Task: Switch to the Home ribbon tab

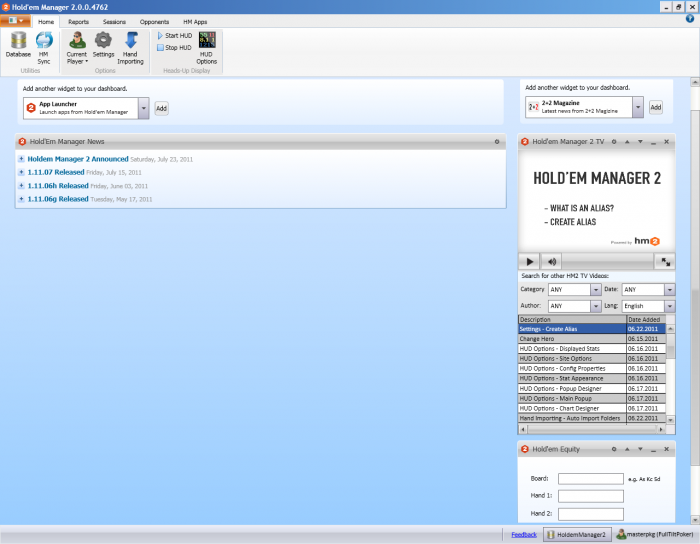Action: click(46, 22)
